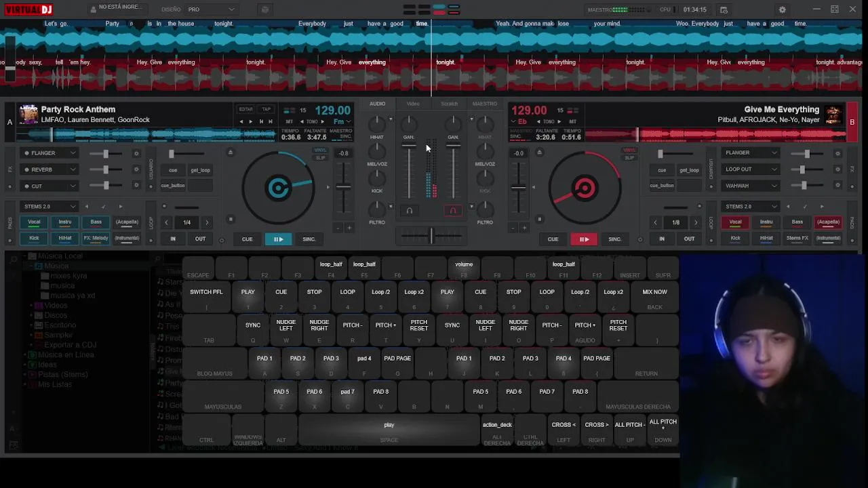The image size is (868, 488).
Task: Toggle play/pause on deck A
Action: coord(278,239)
